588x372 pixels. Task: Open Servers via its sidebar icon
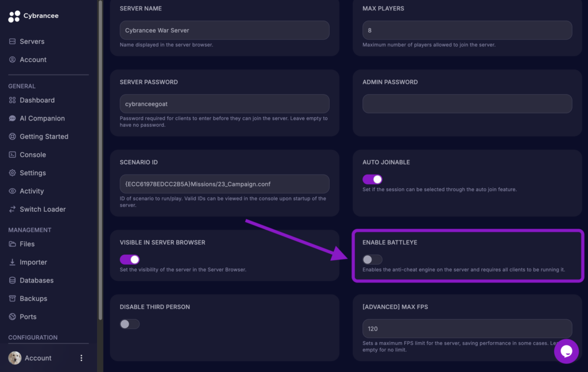13,41
